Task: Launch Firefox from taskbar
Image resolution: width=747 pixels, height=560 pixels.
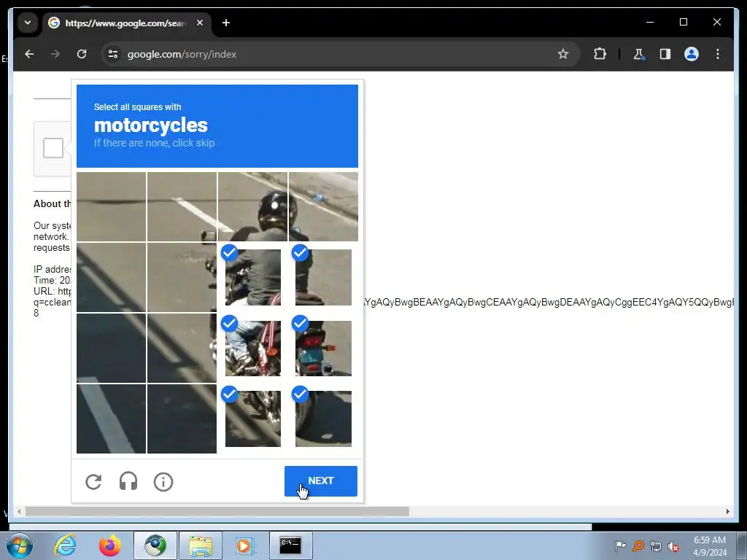Action: tap(110, 545)
